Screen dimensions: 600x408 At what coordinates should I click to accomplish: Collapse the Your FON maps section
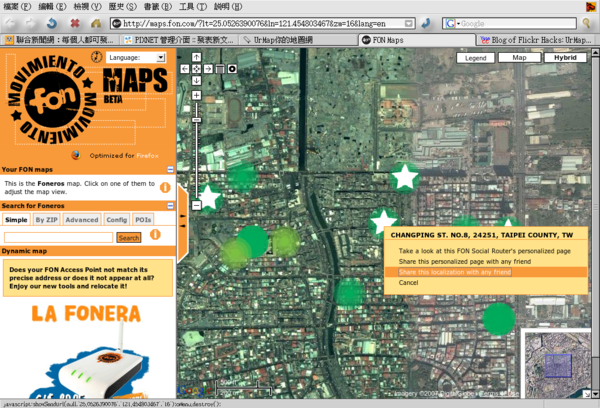click(170, 169)
